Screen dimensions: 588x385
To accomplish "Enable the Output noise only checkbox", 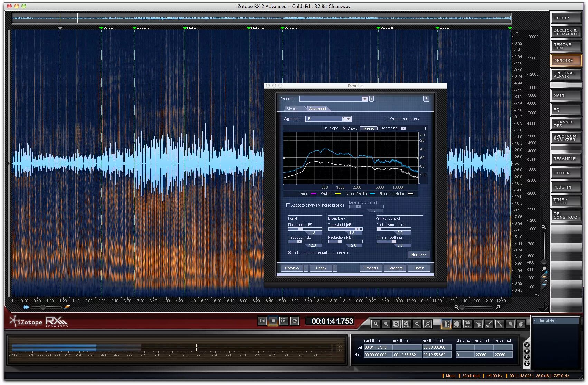I will (x=387, y=119).
